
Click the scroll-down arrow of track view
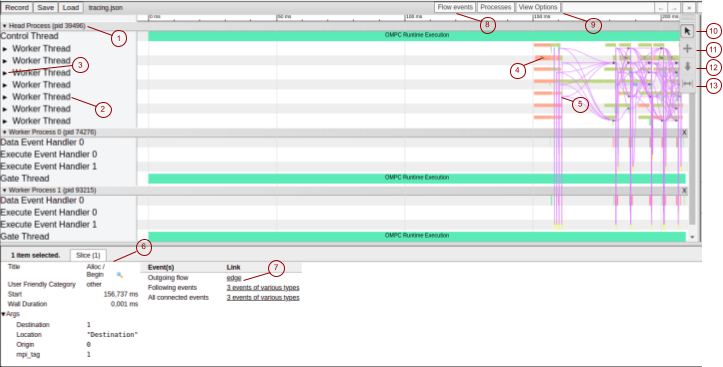[x=691, y=237]
